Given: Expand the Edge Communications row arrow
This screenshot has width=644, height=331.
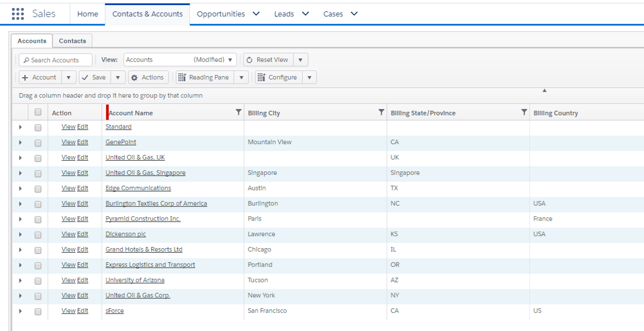Looking at the screenshot, I should pos(20,189).
